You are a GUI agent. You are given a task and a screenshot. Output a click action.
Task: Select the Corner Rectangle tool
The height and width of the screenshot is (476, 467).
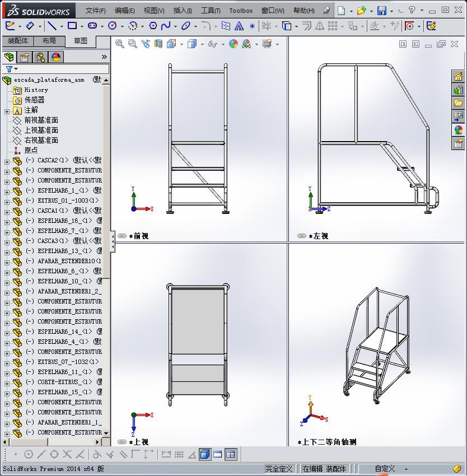click(72, 26)
